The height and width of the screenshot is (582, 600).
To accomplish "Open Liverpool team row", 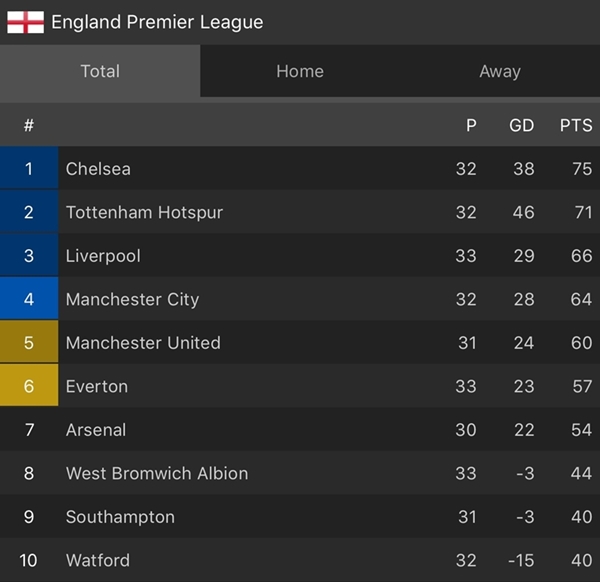I will (x=300, y=256).
